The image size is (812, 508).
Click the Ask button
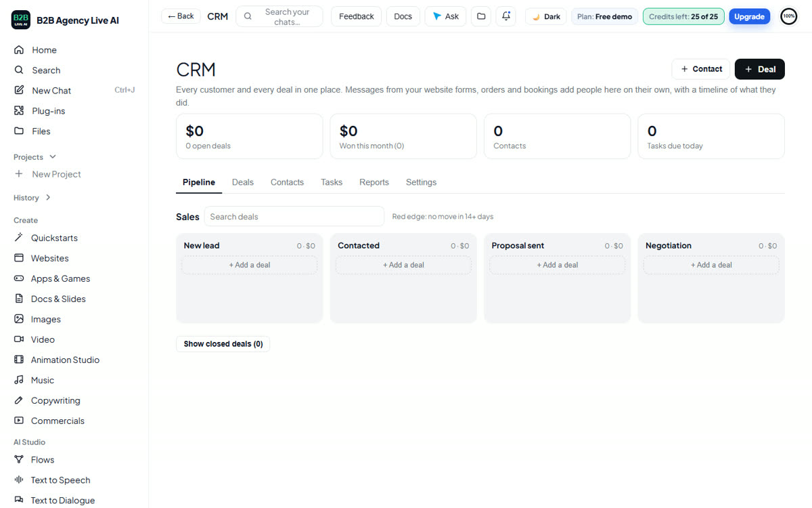445,16
